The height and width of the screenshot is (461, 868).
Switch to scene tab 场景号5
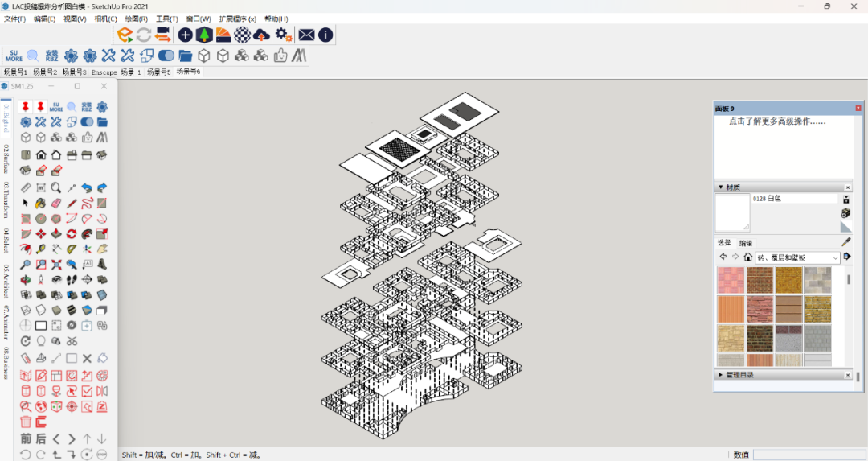(x=159, y=72)
